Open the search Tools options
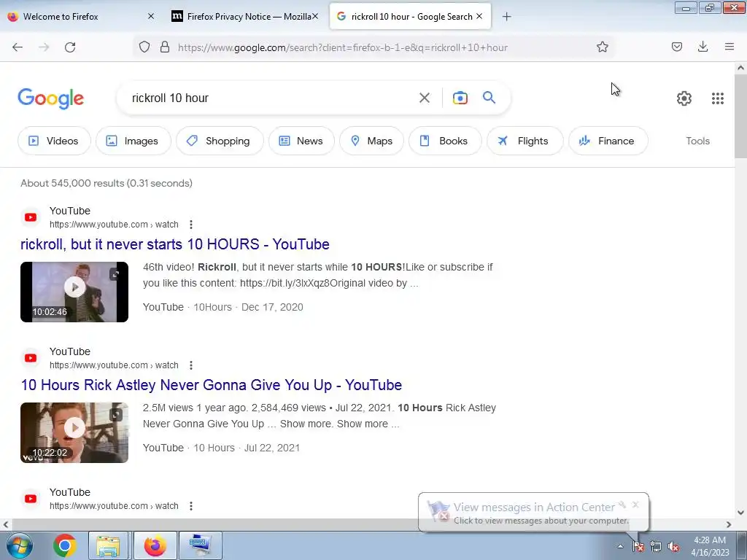This screenshot has height=560, width=747. pyautogui.click(x=697, y=141)
